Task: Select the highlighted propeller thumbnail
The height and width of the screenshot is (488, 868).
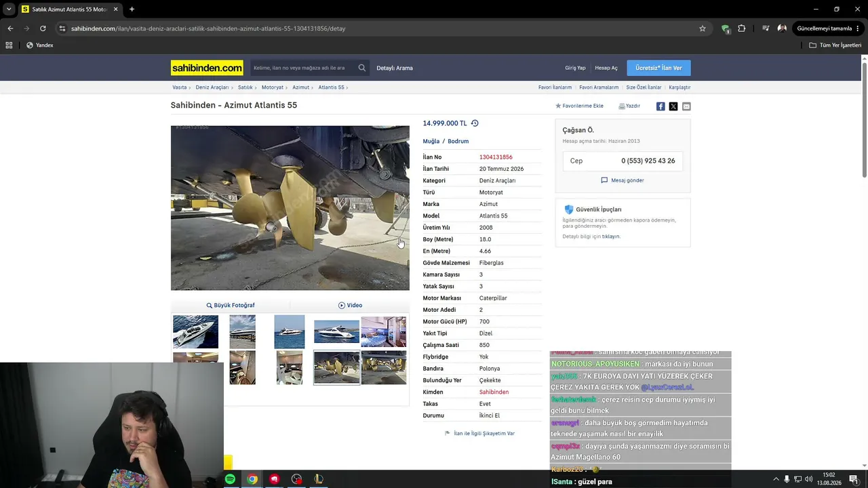Action: tap(336, 367)
